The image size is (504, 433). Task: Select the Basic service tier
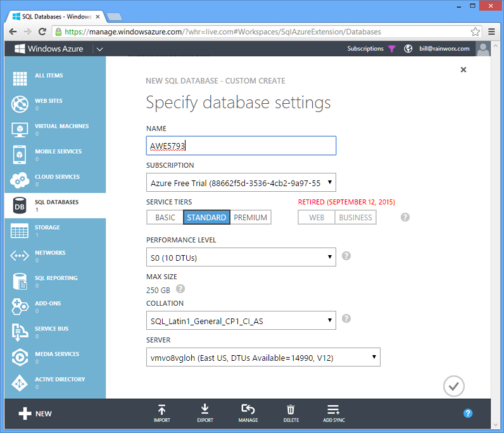[165, 218]
